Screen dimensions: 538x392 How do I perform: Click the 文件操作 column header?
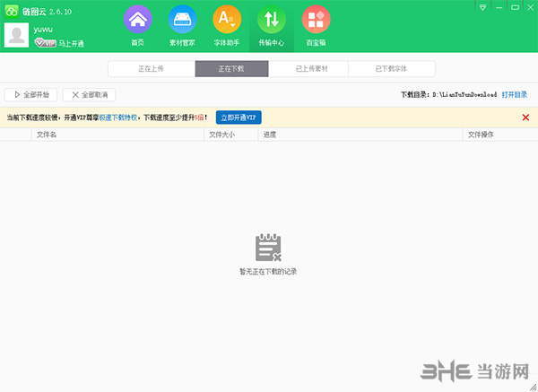500,135
